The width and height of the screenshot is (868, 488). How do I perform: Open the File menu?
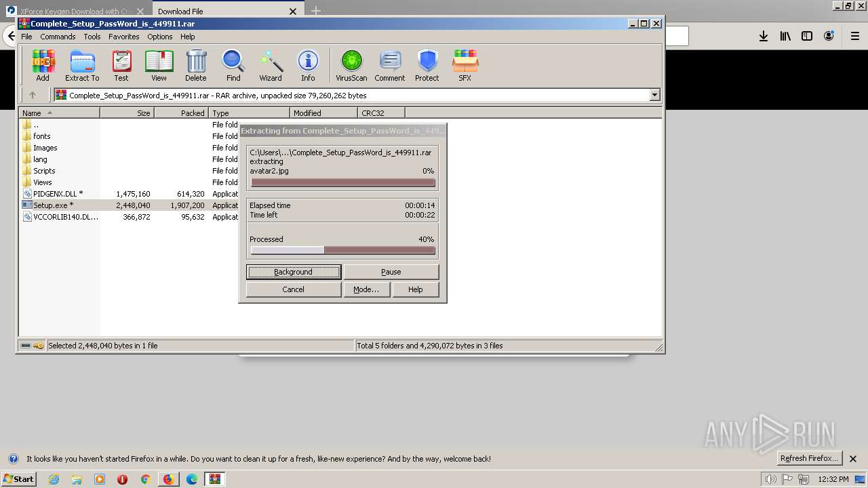pyautogui.click(x=26, y=37)
